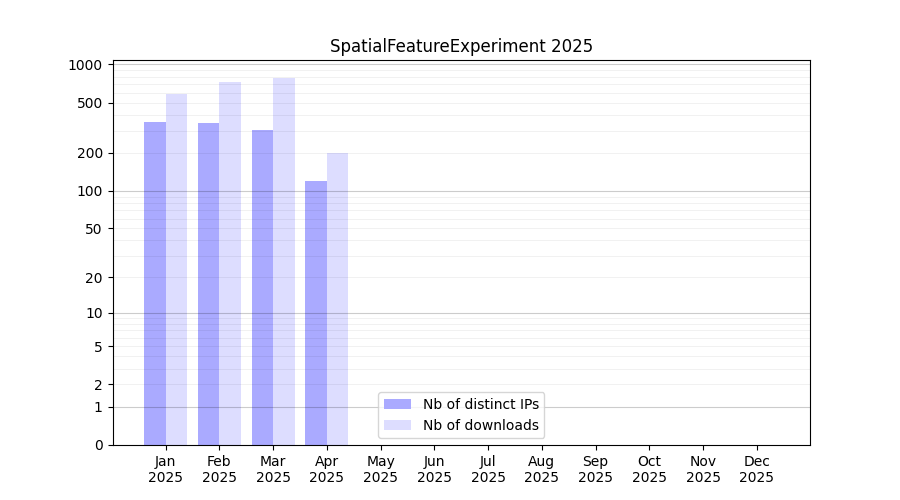Click the 0 y-axis tick label

point(98,445)
